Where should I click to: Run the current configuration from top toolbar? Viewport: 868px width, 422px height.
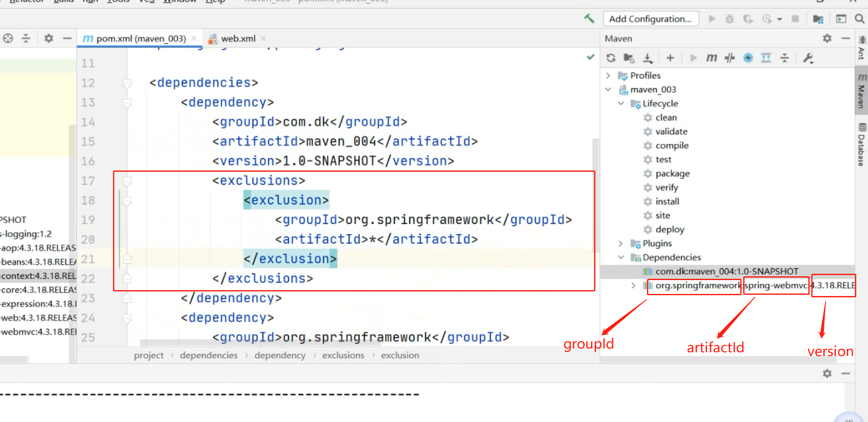pyautogui.click(x=712, y=19)
